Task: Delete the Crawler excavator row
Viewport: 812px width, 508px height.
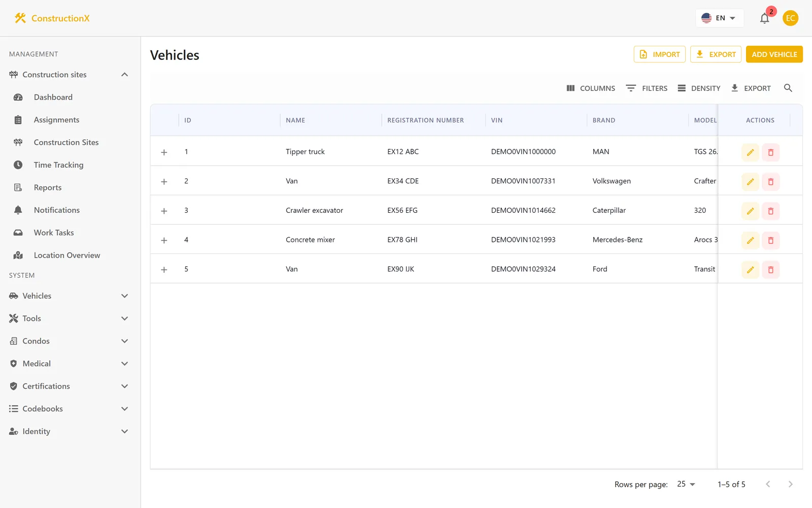Action: click(x=770, y=211)
